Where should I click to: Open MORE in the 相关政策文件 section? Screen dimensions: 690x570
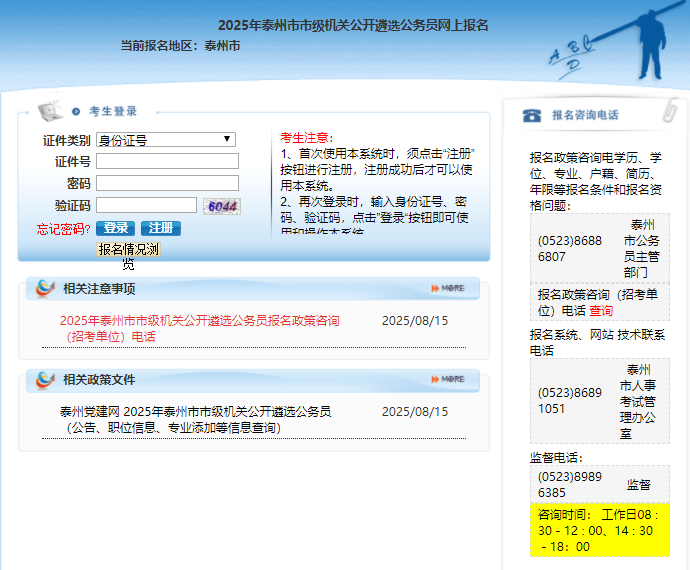coord(447,380)
